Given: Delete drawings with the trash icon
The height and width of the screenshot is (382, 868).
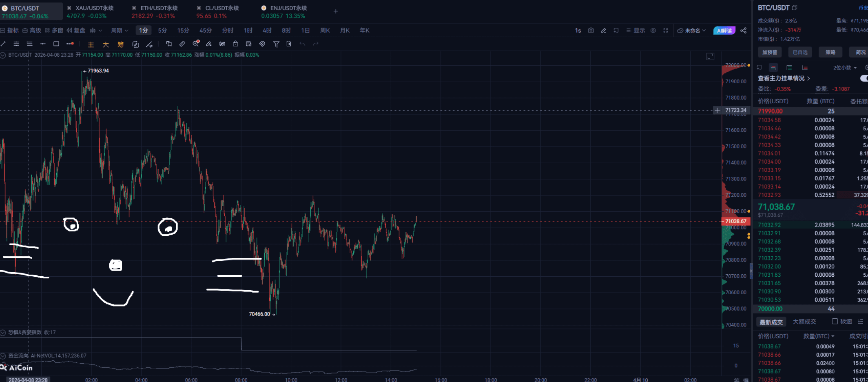Looking at the screenshot, I should pyautogui.click(x=289, y=44).
